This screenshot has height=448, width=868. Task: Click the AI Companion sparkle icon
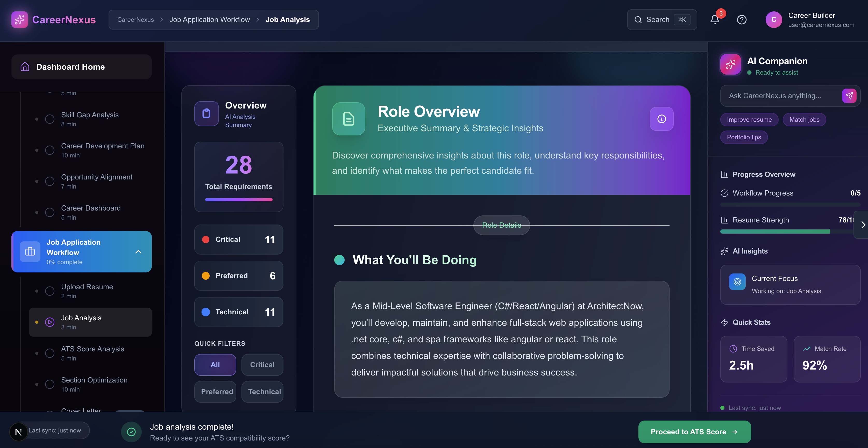click(730, 64)
